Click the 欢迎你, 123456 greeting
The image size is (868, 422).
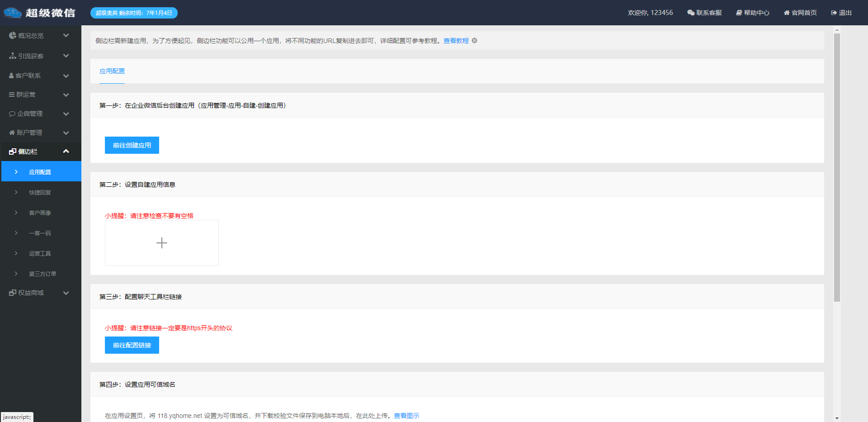[x=650, y=13]
